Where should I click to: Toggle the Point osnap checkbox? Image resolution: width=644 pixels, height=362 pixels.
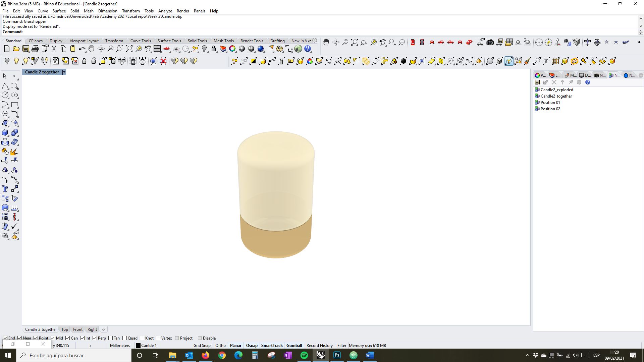[36, 338]
